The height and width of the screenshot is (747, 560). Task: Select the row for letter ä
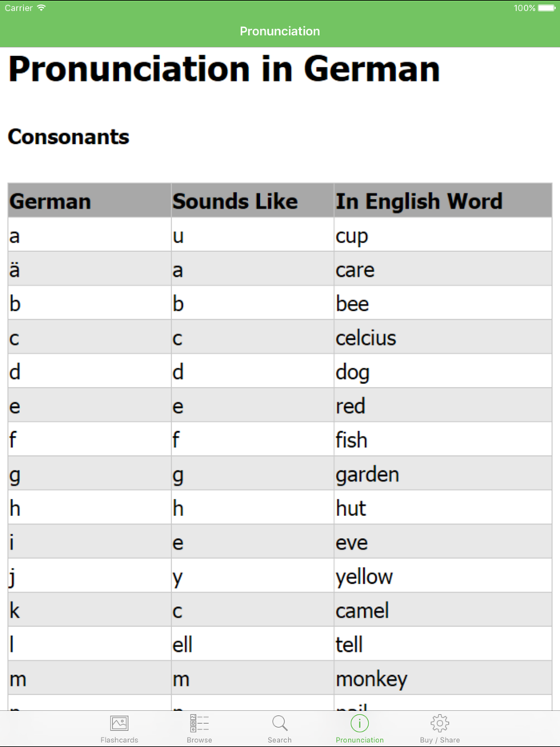pos(280,269)
